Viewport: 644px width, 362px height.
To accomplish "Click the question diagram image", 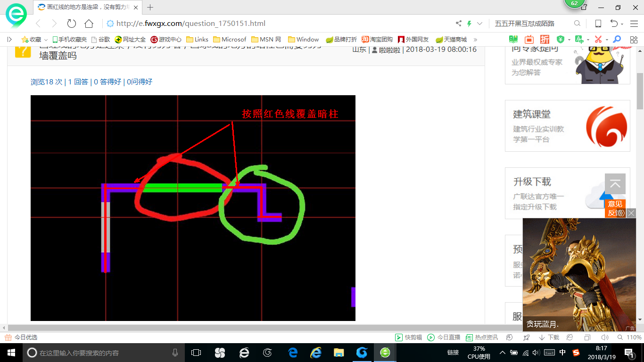I will click(193, 208).
